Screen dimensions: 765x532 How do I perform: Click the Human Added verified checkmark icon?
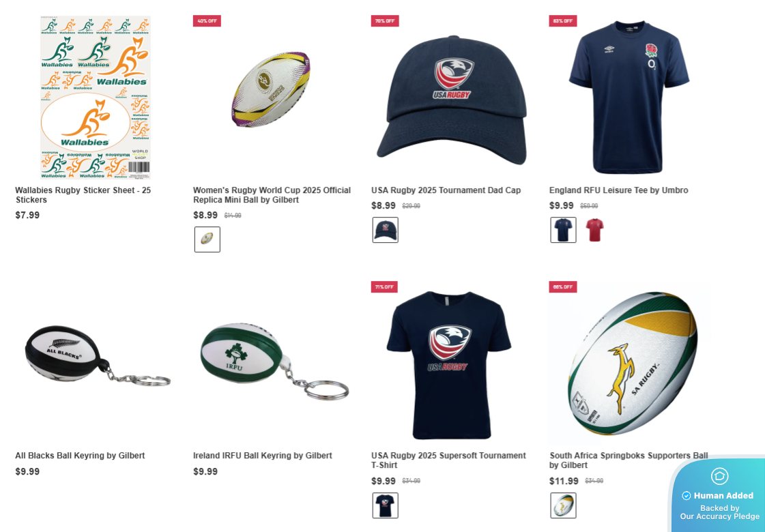(x=687, y=495)
